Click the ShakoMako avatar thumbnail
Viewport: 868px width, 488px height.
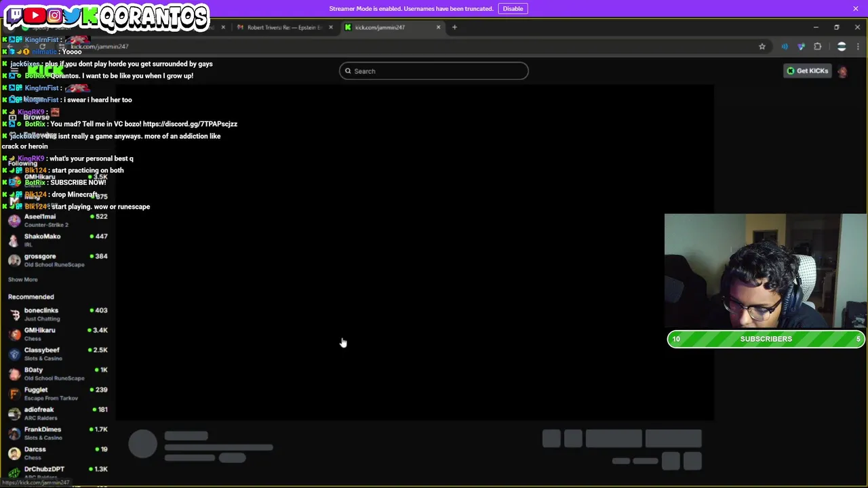click(14, 240)
